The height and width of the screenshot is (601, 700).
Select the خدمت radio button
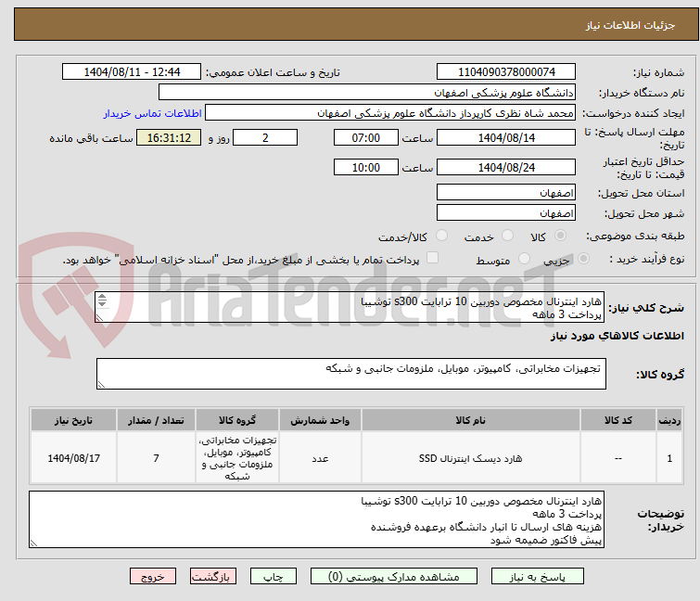[x=507, y=236]
